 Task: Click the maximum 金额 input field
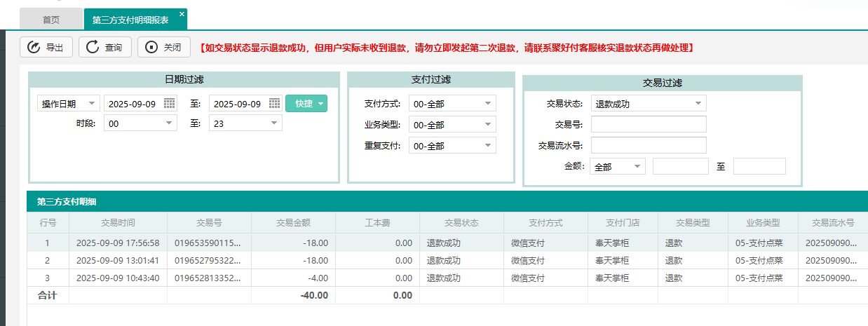[x=759, y=166]
